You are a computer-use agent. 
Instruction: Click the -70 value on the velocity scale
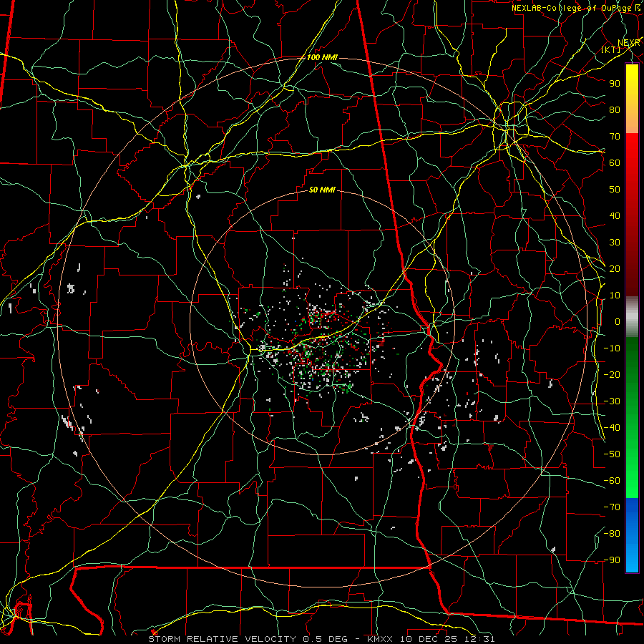612,507
